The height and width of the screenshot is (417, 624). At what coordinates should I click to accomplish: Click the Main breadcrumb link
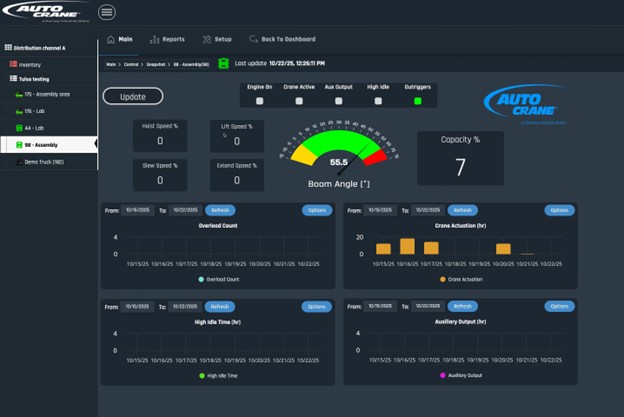(x=111, y=64)
